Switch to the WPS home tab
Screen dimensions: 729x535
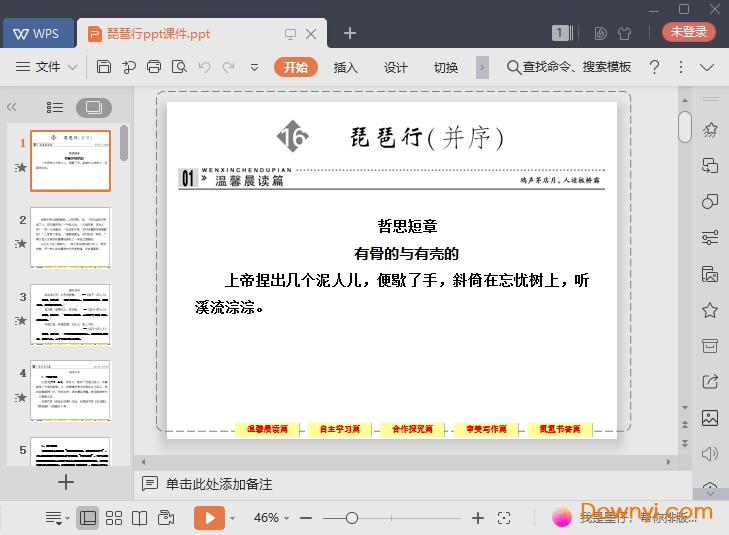pyautogui.click(x=38, y=33)
